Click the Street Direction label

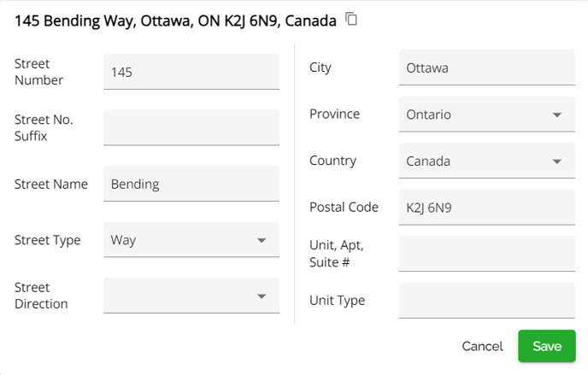pyautogui.click(x=41, y=296)
